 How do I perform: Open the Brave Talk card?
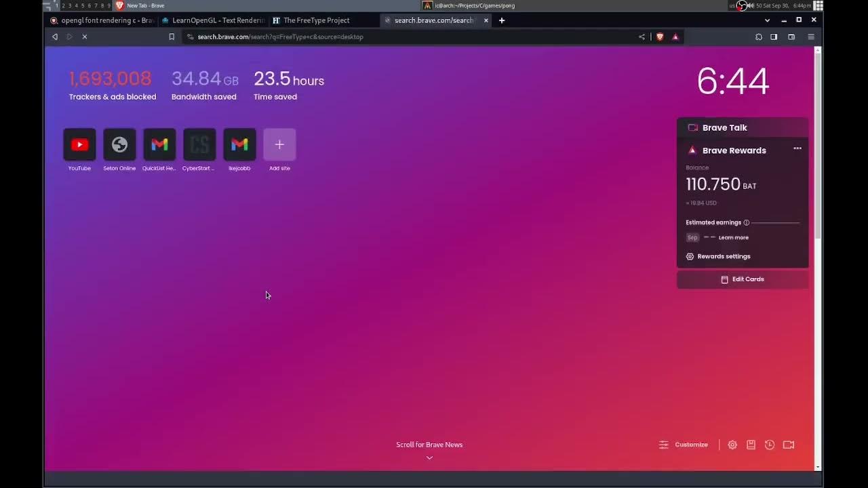click(743, 127)
